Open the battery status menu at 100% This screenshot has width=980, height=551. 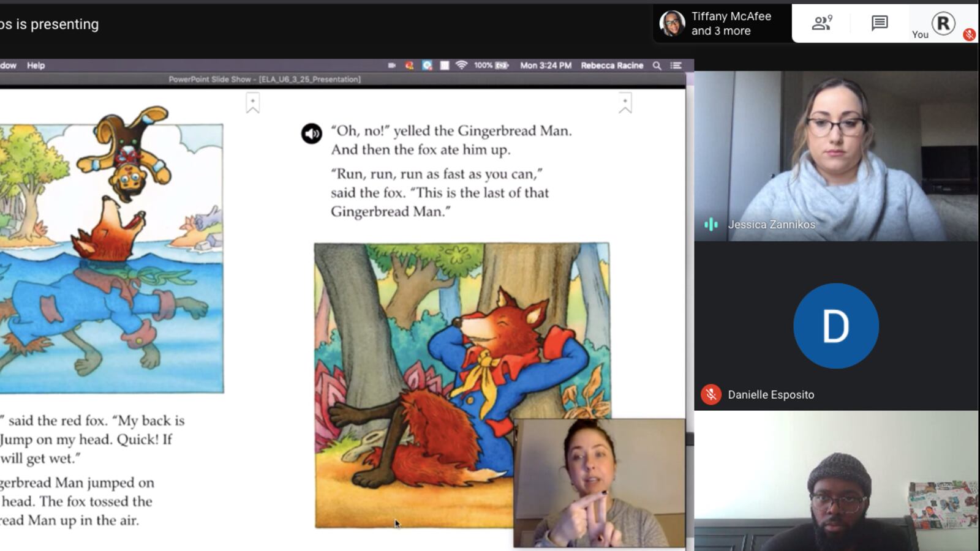(491, 66)
